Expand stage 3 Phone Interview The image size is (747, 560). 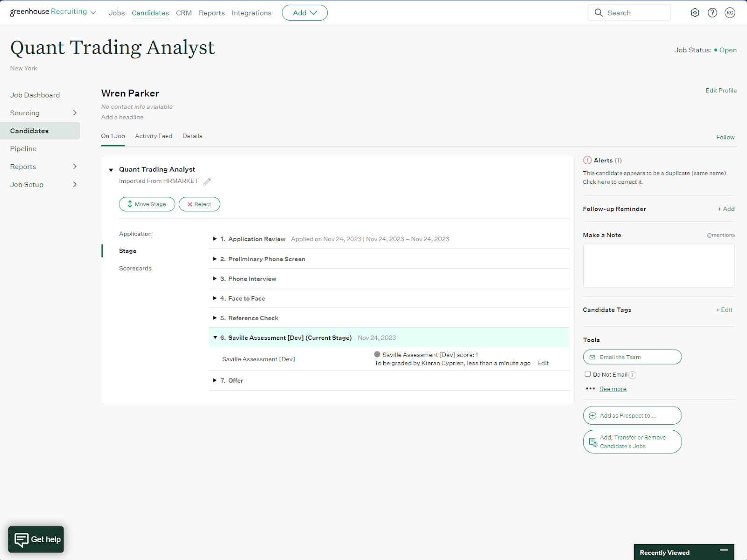[215, 278]
